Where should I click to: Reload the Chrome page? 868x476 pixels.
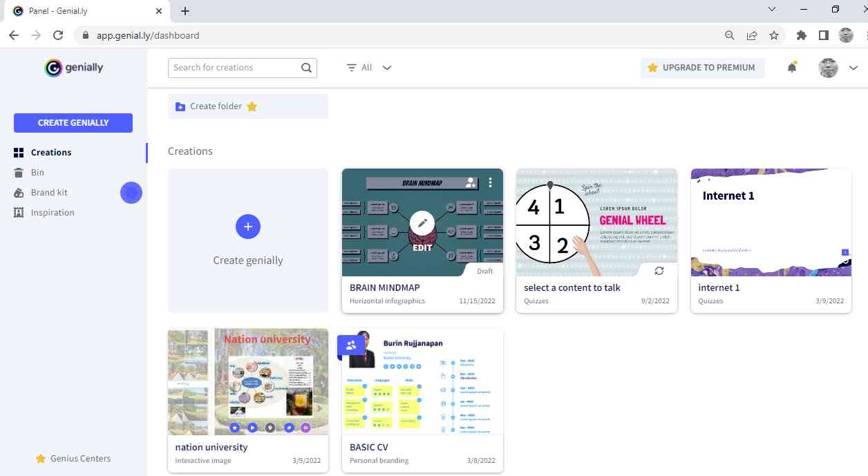58,35
